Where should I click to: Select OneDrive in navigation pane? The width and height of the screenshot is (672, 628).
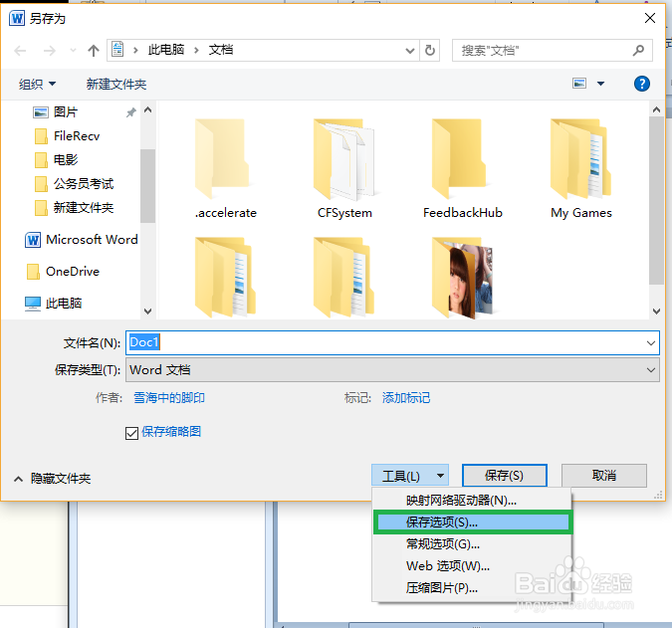point(63,271)
